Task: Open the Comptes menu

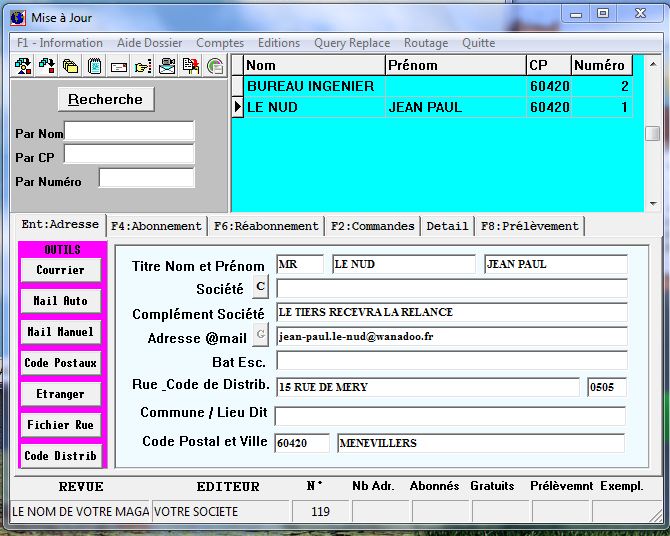Action: [219, 43]
